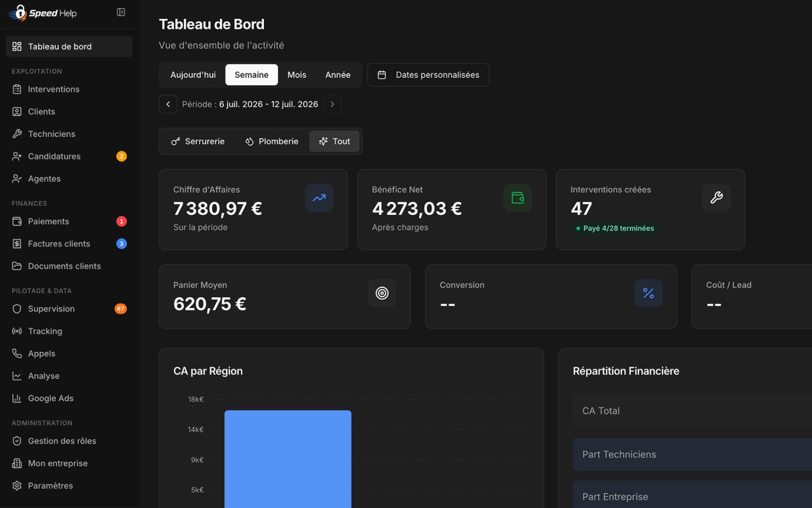This screenshot has width=812, height=508.
Task: Filter by Serrurerie category
Action: point(198,141)
